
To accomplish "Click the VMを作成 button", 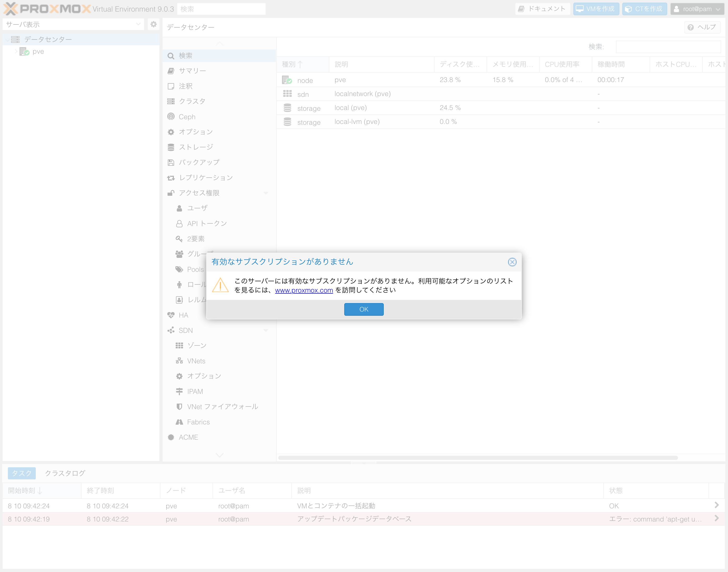I will tap(596, 9).
